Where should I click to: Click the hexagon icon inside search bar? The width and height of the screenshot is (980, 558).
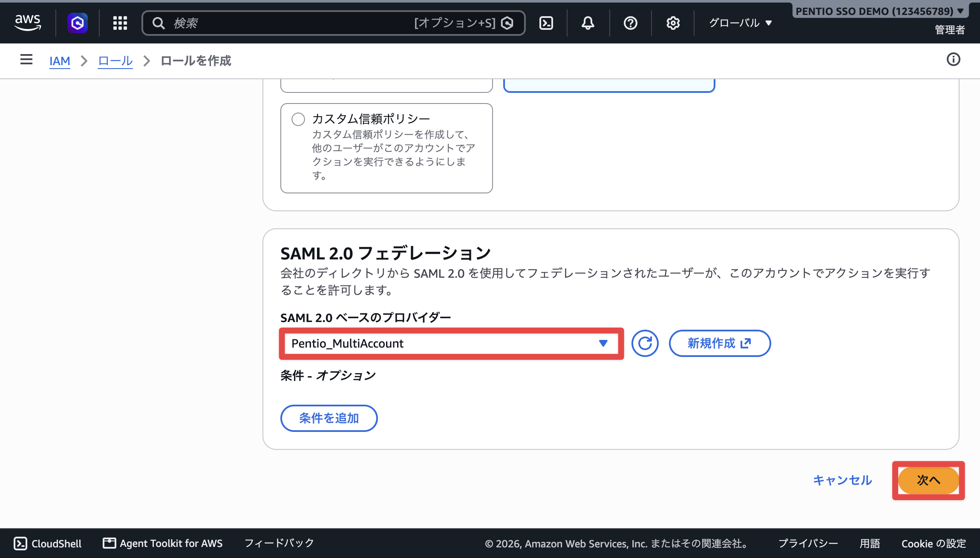(x=507, y=23)
